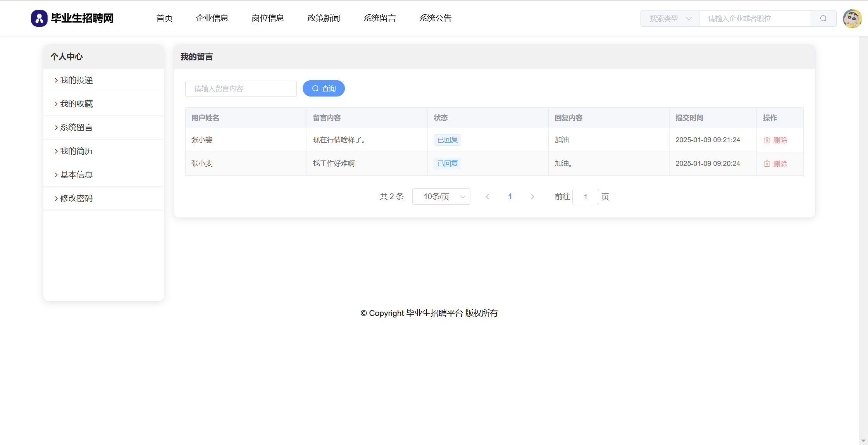Expand the 10条/页 page size selector
The image size is (868, 445).
pos(441,197)
